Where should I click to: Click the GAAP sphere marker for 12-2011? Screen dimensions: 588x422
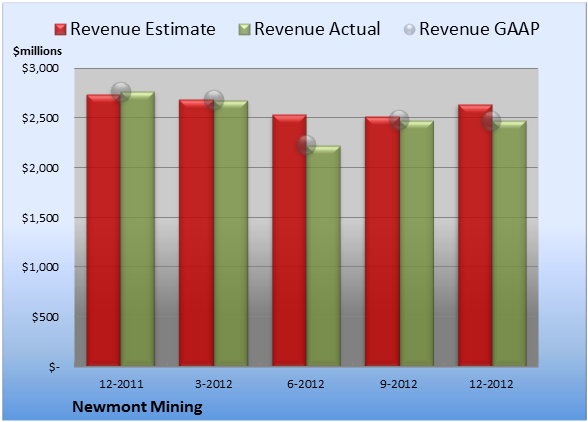[x=121, y=92]
